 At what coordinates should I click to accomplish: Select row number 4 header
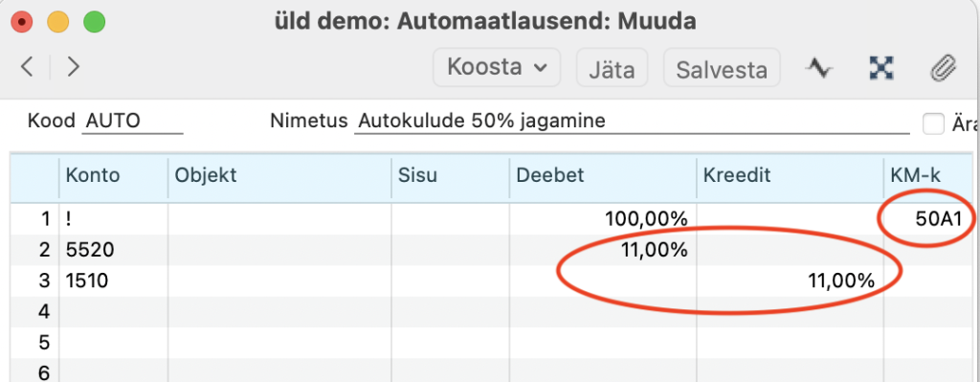tap(34, 311)
